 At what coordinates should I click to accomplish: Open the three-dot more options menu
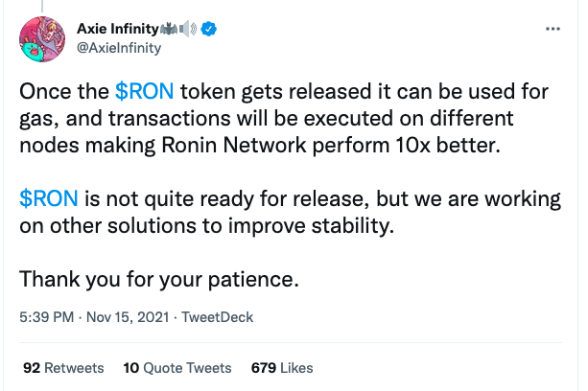[552, 30]
